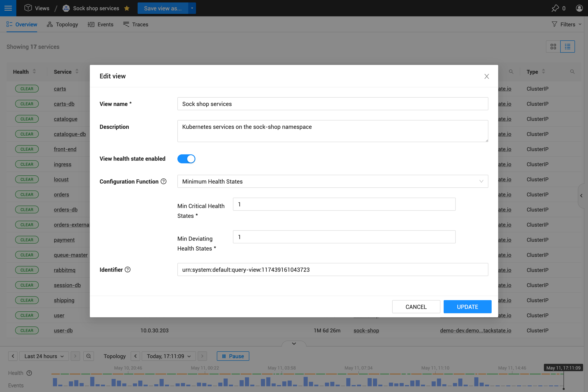Disable the View health state enabled toggle
588x392 pixels.
pos(186,159)
